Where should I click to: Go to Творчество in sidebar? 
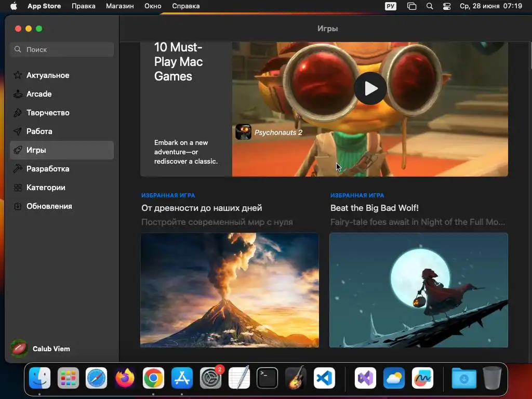62,113
